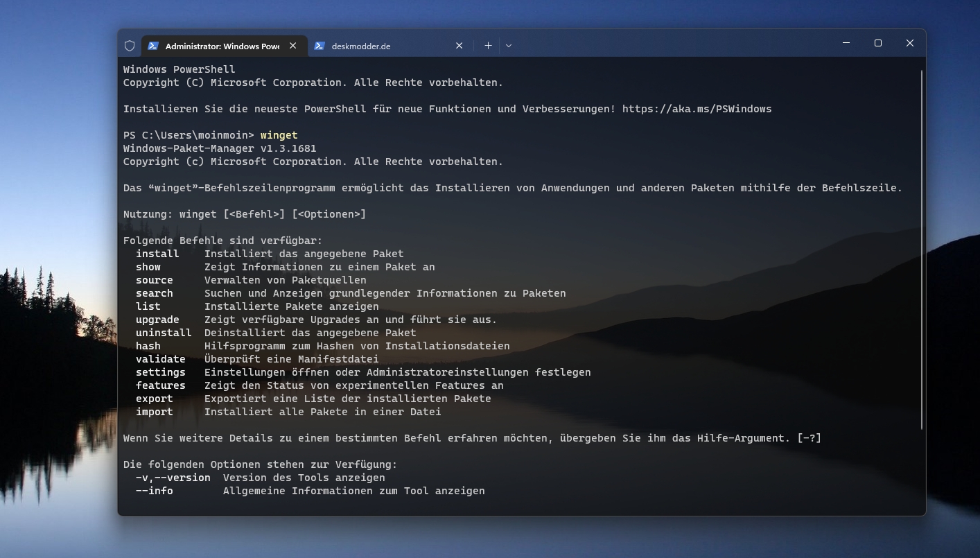Click 'Allgemeine Informationen zum Tool anzeigen' text
This screenshot has height=558, width=980.
tap(354, 491)
